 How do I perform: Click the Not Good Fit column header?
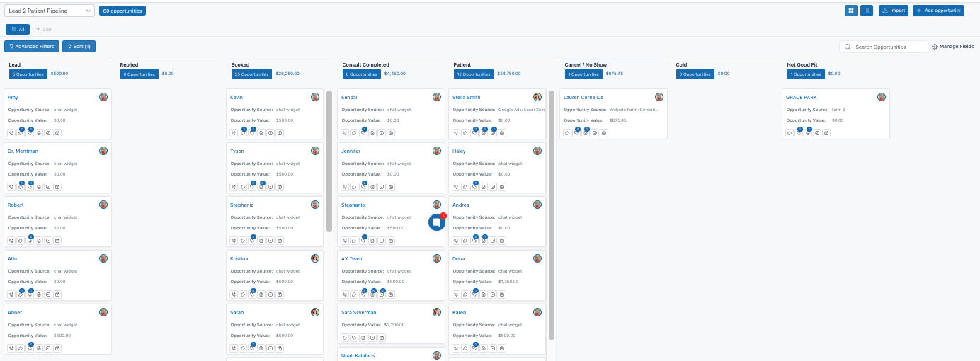pos(802,64)
